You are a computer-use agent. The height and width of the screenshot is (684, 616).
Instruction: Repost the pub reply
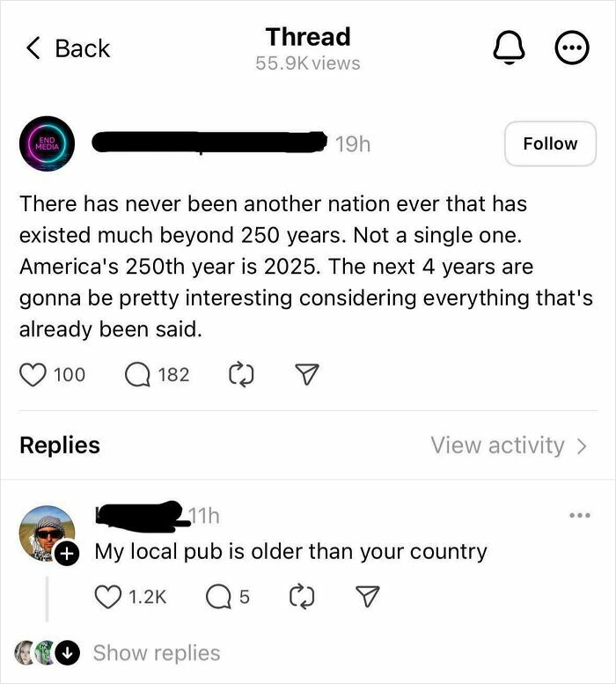[302, 597]
